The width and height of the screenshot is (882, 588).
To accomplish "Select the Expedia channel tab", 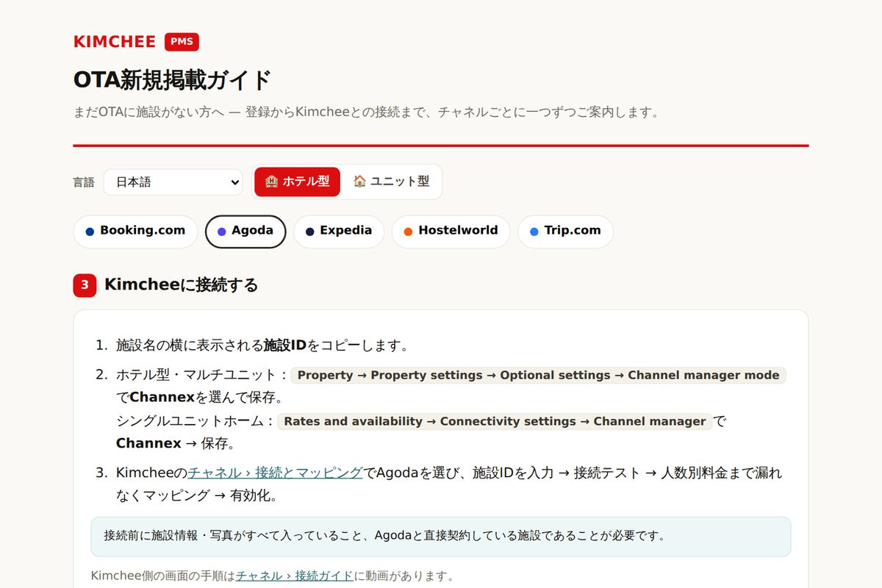I will [339, 232].
